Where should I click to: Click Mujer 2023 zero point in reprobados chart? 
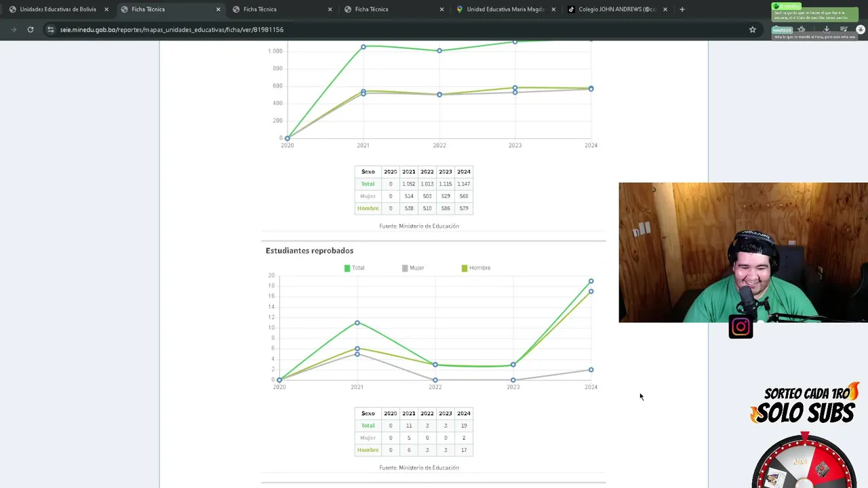pyautogui.click(x=513, y=380)
